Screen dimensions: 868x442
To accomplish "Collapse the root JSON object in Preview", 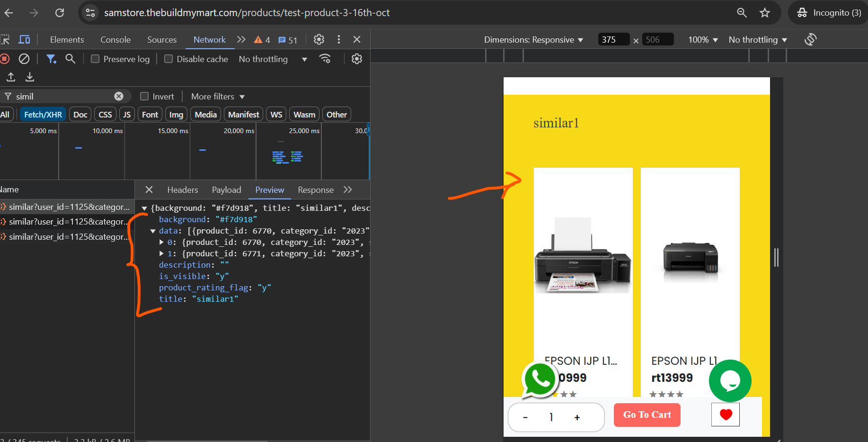I will pos(144,208).
